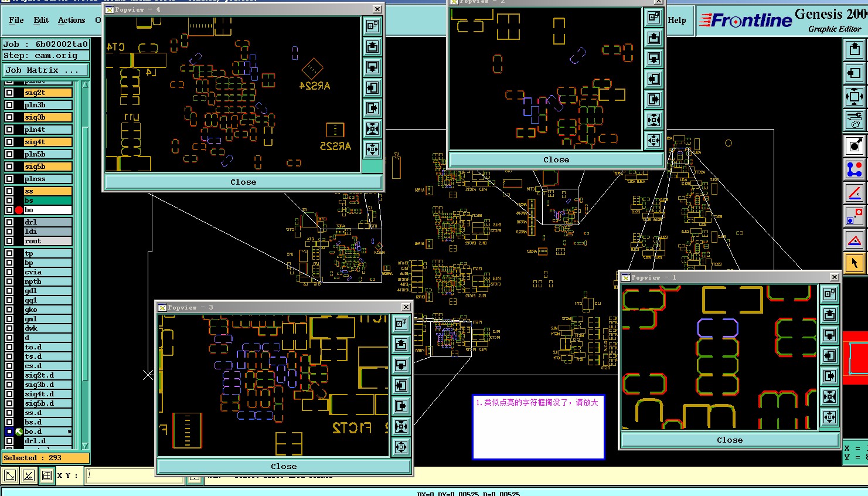Screen dimensions: 868x496
Task: Click zoom-in arrows icon in Popview 1
Action: pyautogui.click(x=829, y=396)
